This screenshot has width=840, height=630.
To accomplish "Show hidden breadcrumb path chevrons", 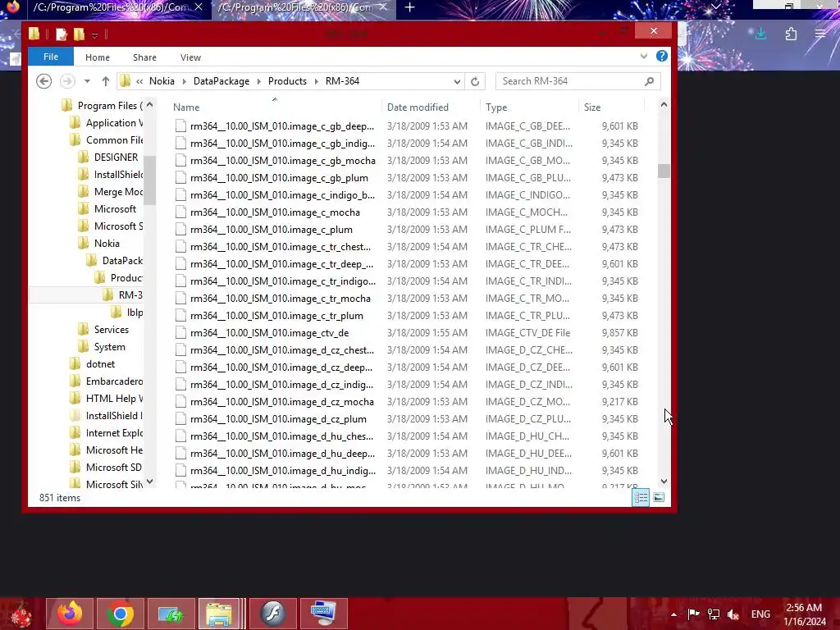I will (139, 81).
